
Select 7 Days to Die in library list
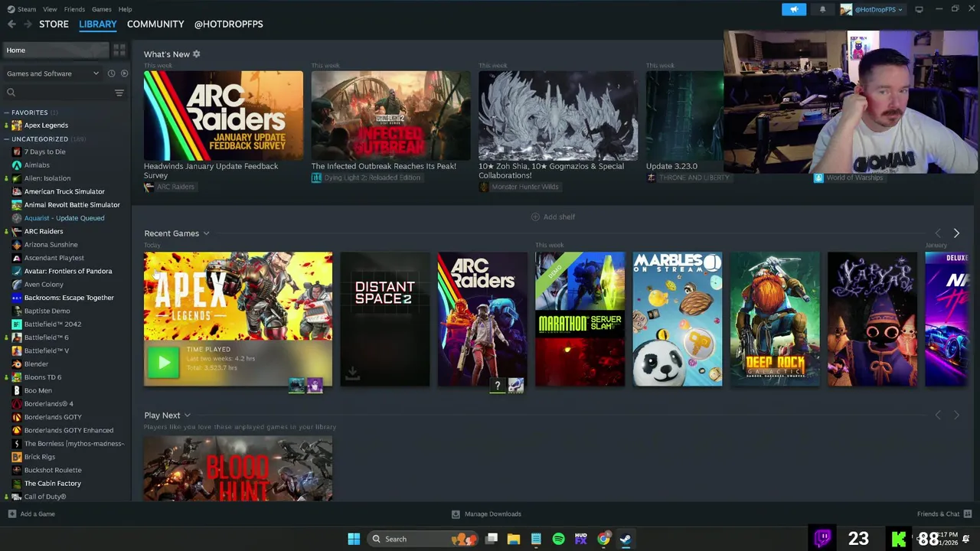coord(44,152)
